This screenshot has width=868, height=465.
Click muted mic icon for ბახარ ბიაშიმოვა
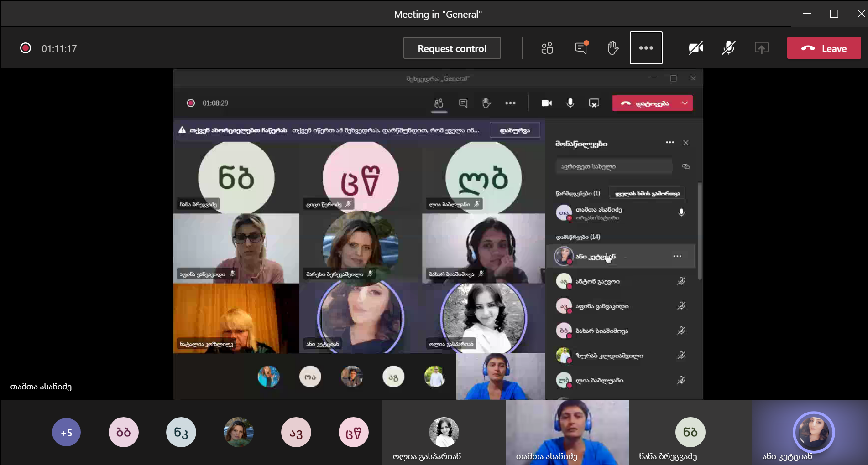[x=681, y=331]
